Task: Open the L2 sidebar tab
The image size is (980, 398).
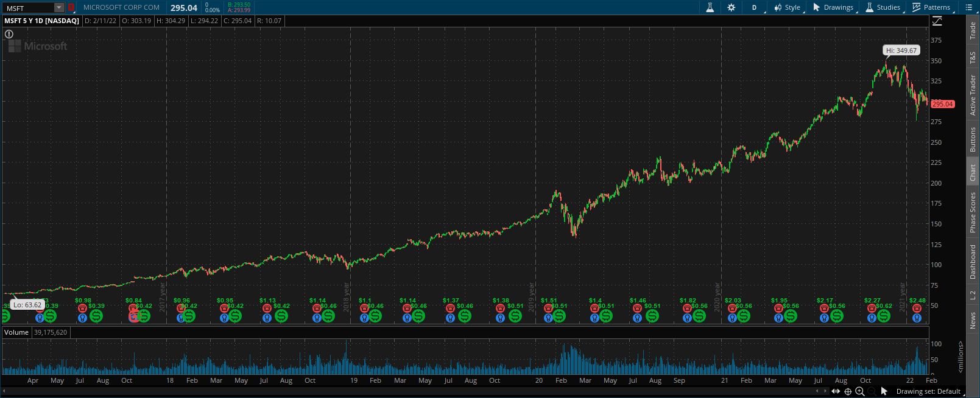Action: pyautogui.click(x=973, y=295)
